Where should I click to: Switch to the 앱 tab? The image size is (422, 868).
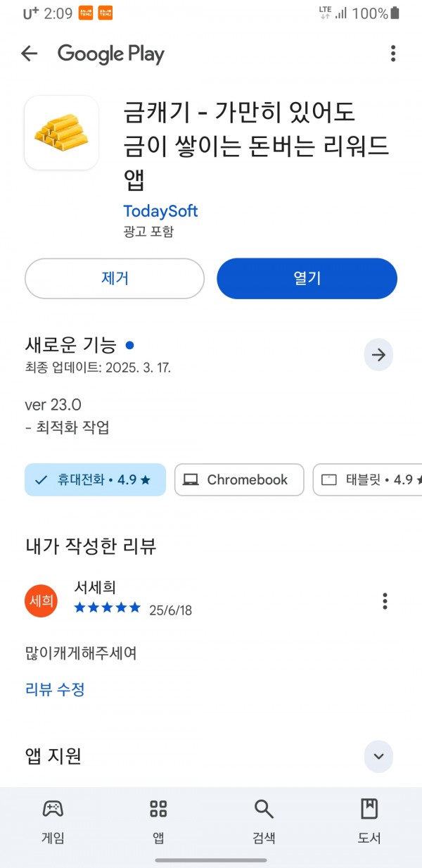point(158,821)
